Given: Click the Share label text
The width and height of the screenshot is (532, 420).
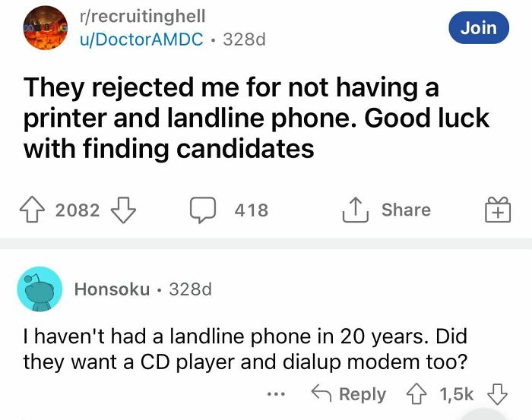Looking at the screenshot, I should tap(406, 210).
